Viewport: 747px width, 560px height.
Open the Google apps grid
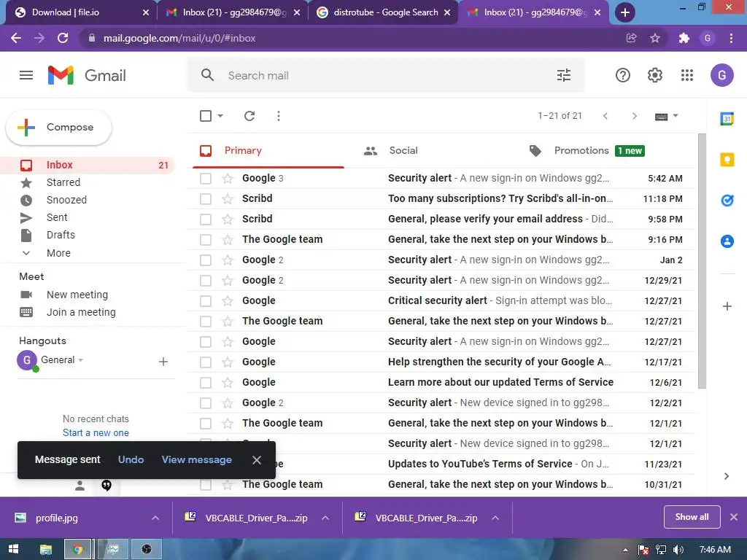[x=687, y=75]
